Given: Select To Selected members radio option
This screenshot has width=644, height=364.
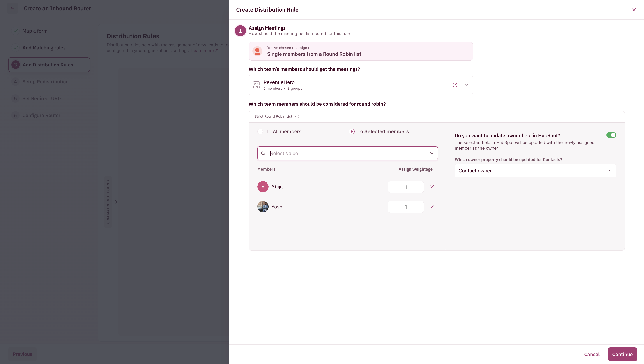Looking at the screenshot, I should [x=352, y=131].
